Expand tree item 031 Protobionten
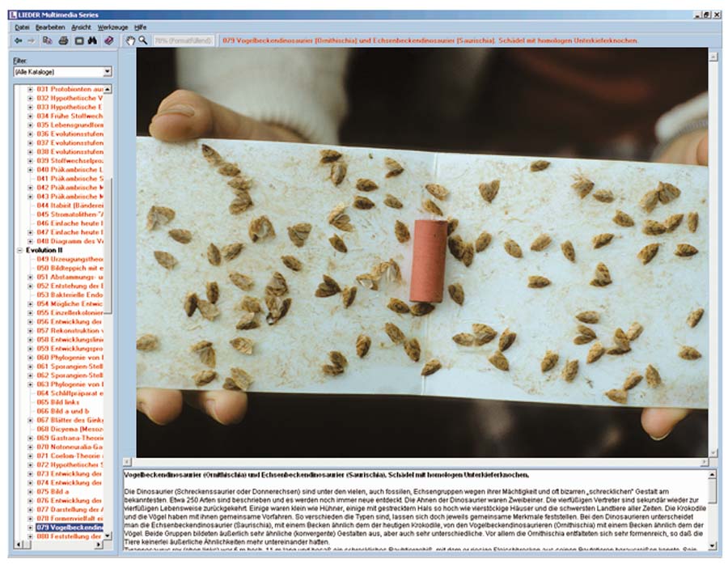 31,89
